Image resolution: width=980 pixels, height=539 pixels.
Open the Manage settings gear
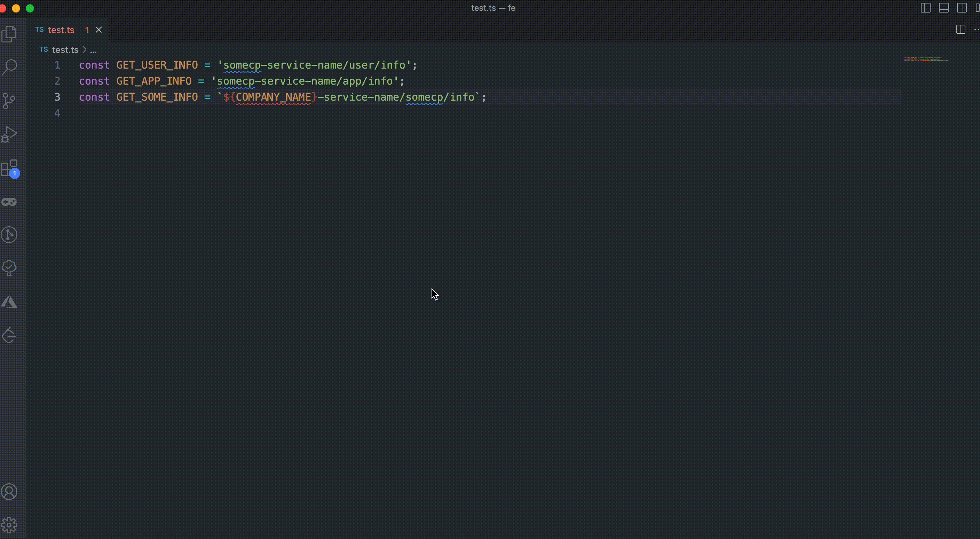9,524
